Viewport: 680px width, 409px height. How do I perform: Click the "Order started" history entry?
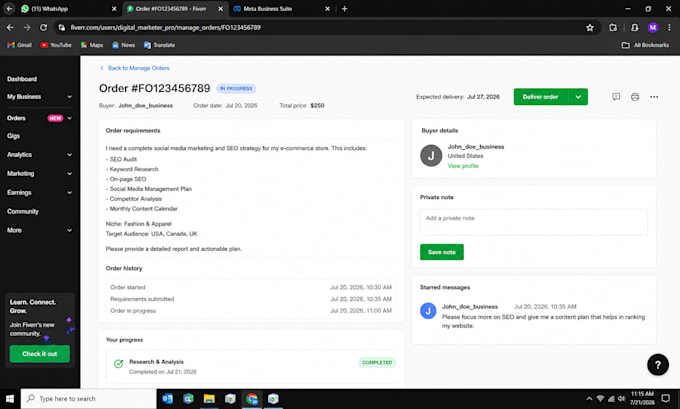coord(251,287)
